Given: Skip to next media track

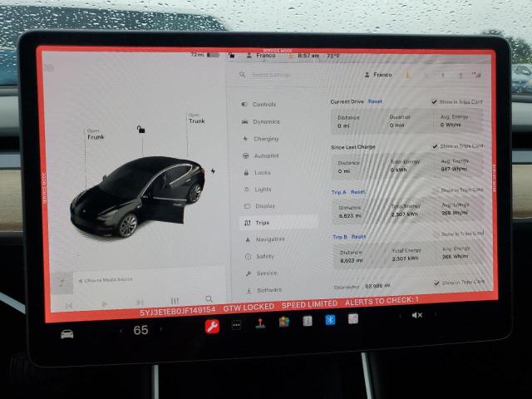Looking at the screenshot, I should (140, 303).
